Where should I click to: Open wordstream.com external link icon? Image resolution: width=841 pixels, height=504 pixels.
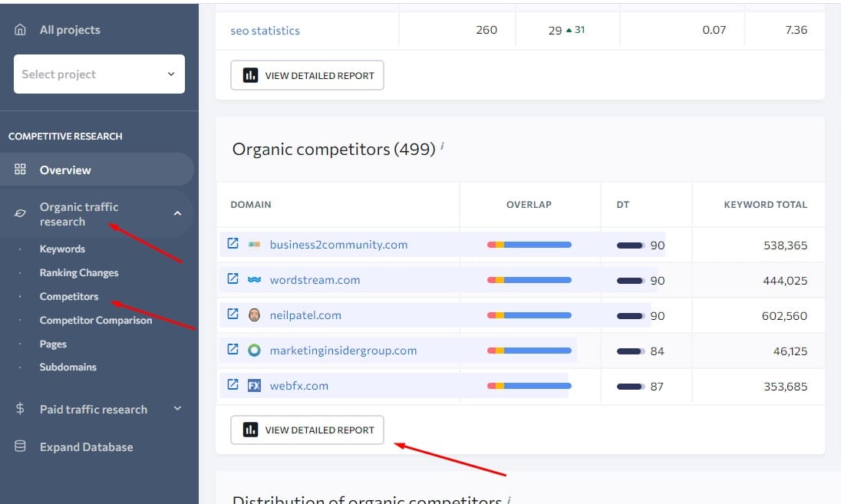(x=233, y=278)
